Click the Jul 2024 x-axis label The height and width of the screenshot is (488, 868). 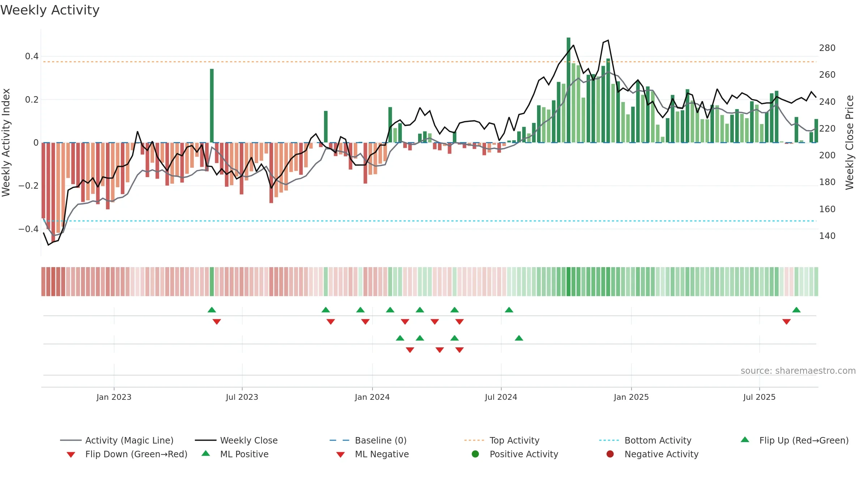coord(501,397)
